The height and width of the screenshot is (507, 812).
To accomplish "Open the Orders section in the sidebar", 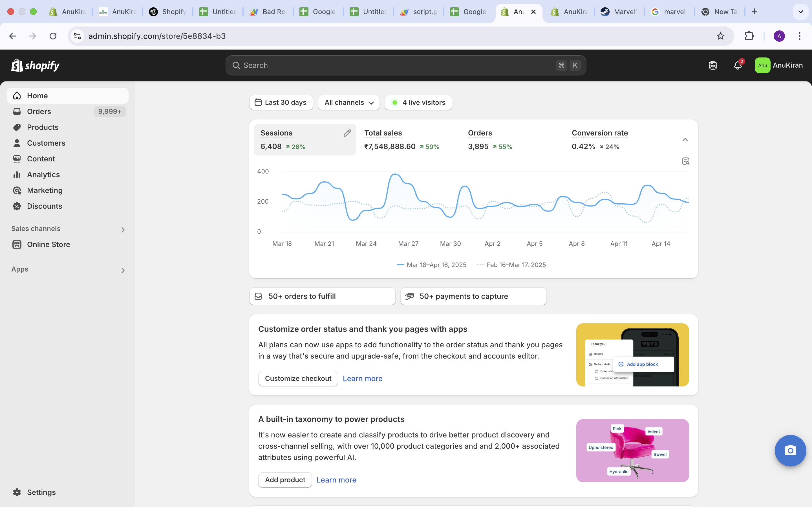I will click(39, 111).
